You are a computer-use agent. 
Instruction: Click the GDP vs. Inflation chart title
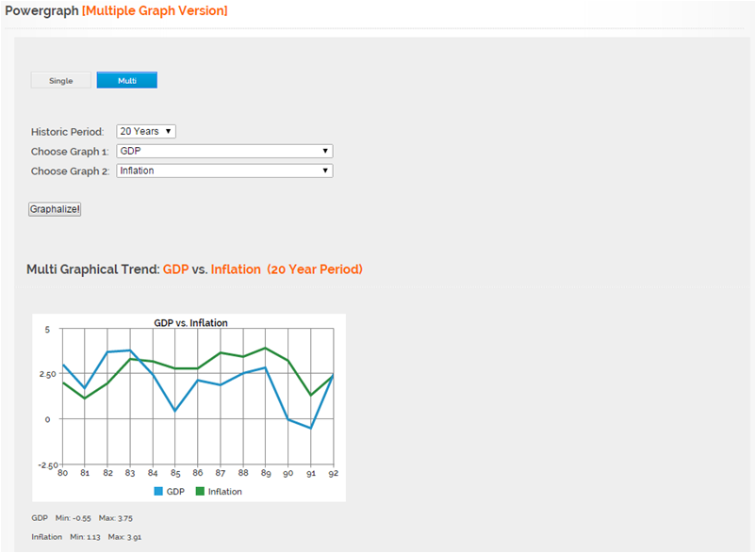[190, 323]
